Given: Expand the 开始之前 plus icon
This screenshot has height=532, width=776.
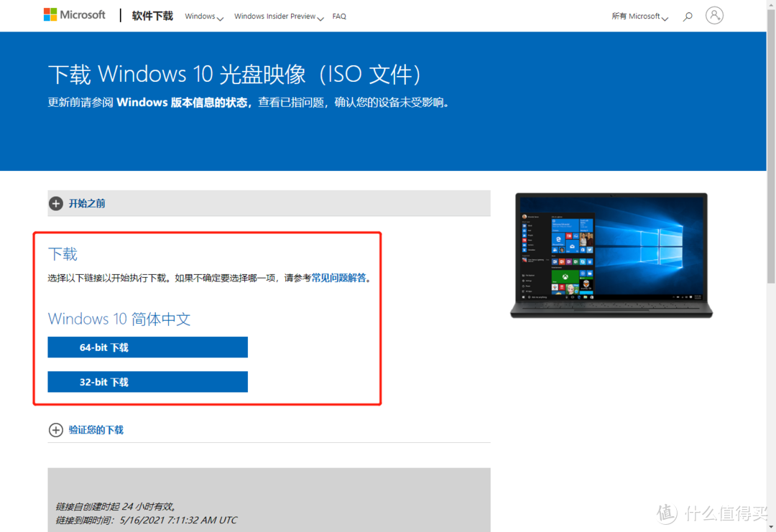Looking at the screenshot, I should coord(56,203).
